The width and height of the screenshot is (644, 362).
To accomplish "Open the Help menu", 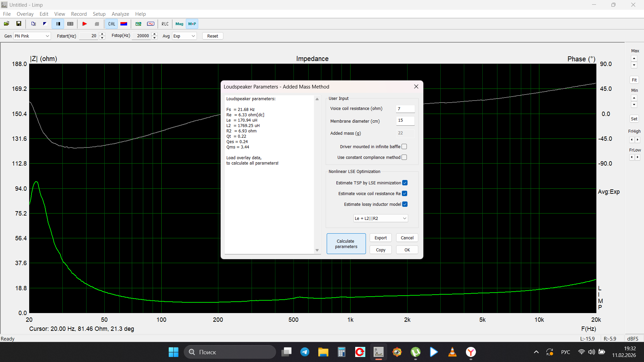I will pyautogui.click(x=141, y=14).
